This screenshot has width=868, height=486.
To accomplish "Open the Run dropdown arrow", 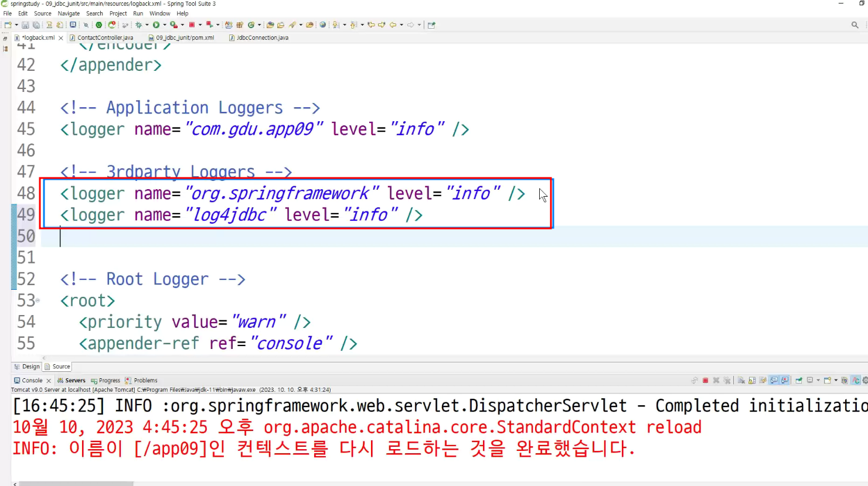I will pos(164,25).
